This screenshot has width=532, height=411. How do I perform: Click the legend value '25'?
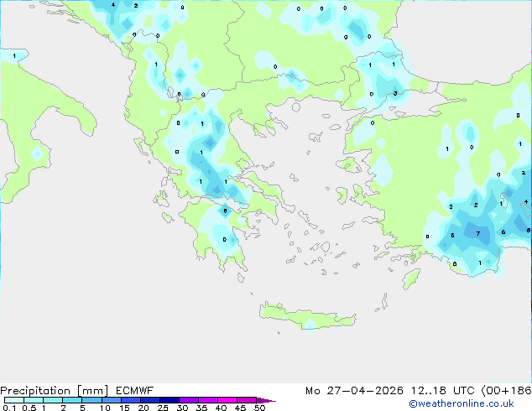click(x=163, y=408)
